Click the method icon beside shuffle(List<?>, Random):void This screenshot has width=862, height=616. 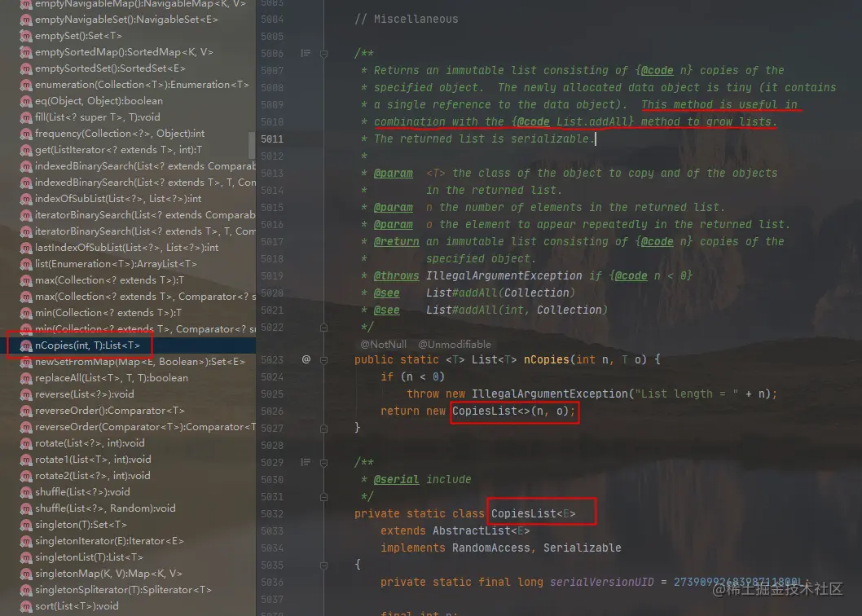coord(26,508)
